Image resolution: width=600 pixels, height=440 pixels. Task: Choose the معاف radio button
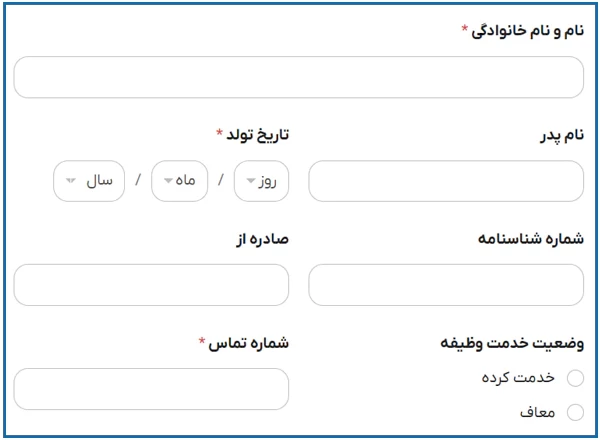click(575, 412)
